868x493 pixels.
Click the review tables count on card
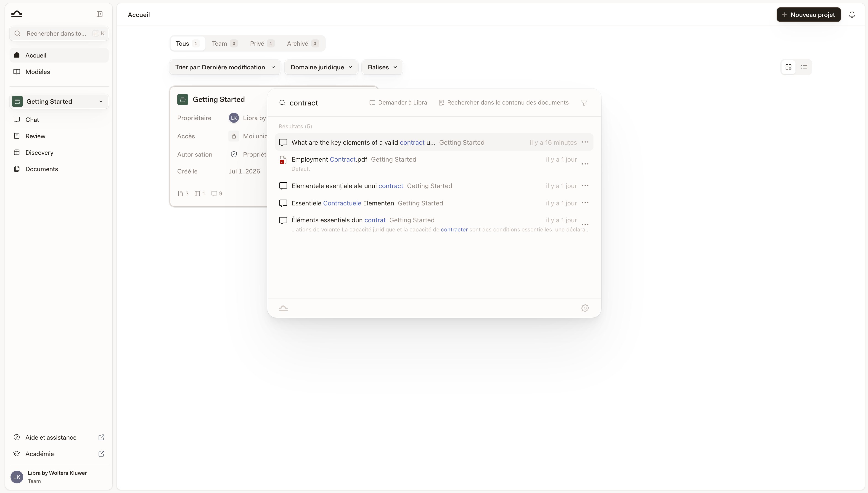coord(200,193)
